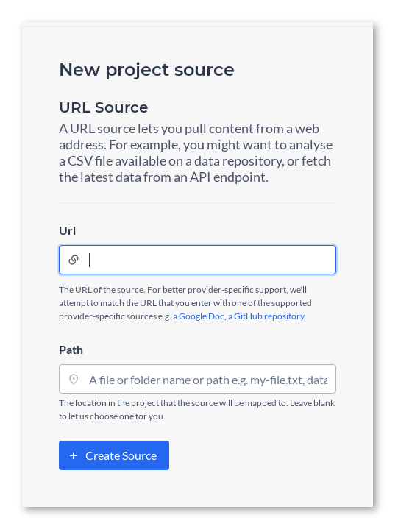Submit the form with Create Source
This screenshot has width=398, height=532.
[114, 455]
